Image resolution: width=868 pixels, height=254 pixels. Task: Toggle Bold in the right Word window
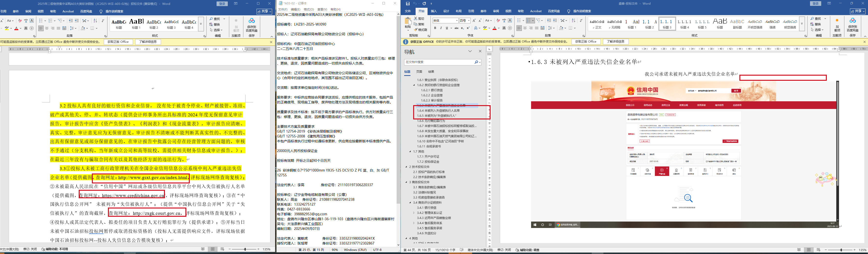click(x=435, y=28)
